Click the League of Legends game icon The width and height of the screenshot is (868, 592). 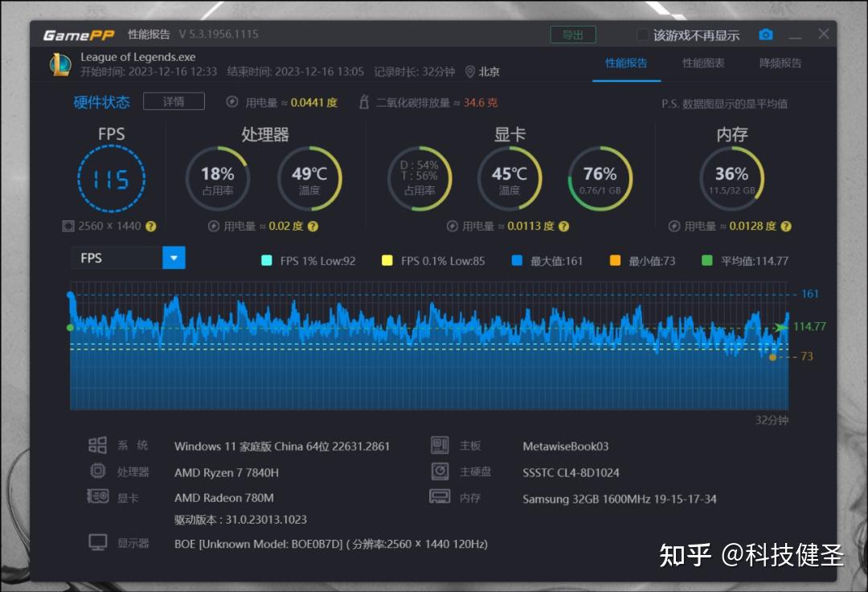(59, 65)
